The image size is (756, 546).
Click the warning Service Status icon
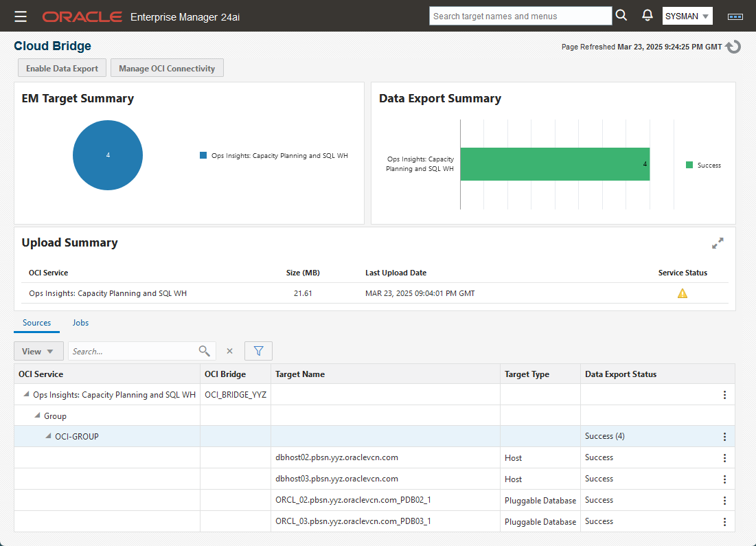pyautogui.click(x=682, y=293)
